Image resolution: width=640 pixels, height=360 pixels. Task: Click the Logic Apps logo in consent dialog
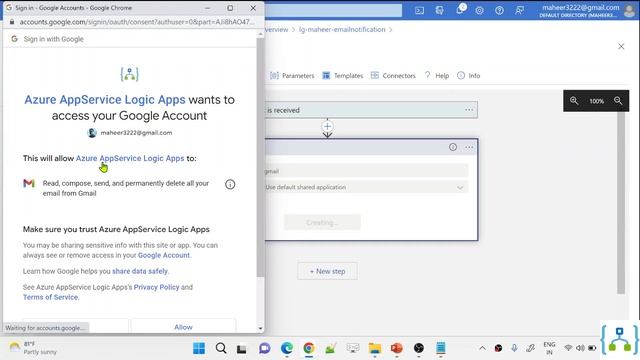pos(129,74)
